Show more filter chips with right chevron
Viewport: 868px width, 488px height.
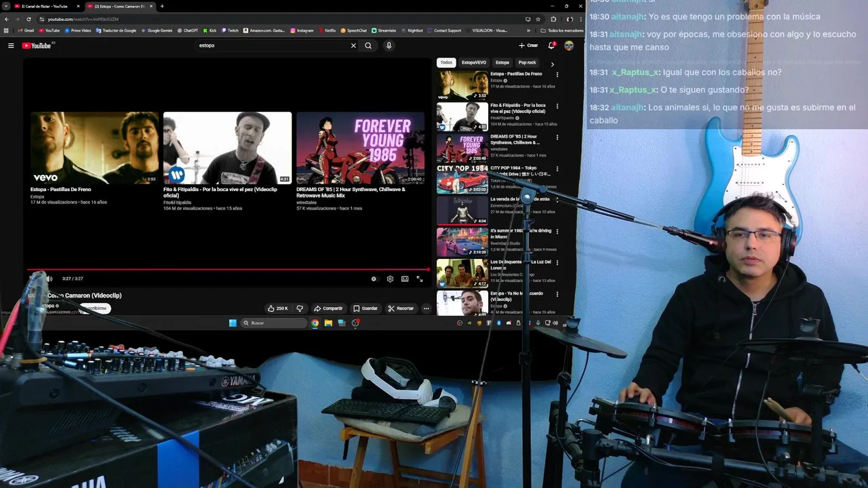(x=552, y=64)
